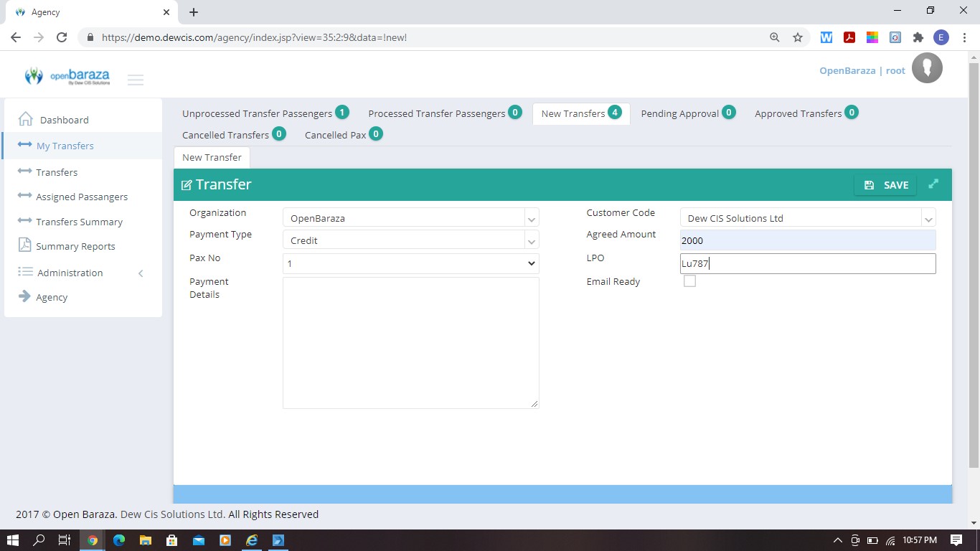
Task: Reload the page
Action: (x=62, y=37)
